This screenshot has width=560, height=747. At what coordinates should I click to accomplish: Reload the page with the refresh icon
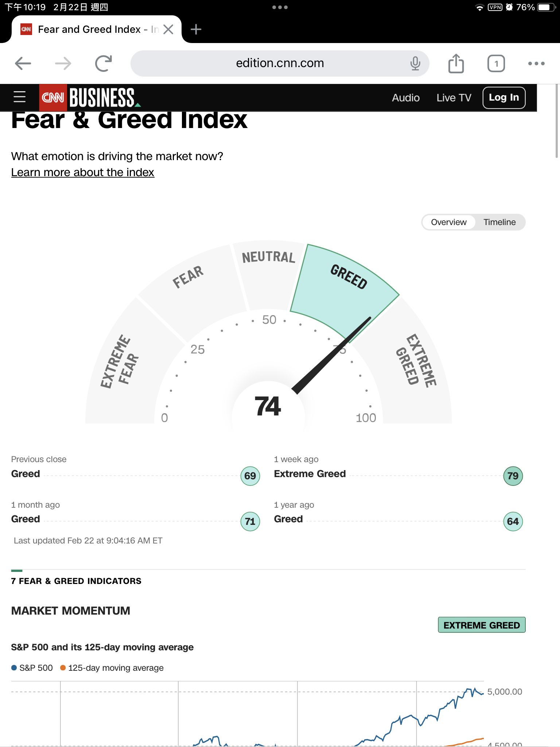click(104, 63)
